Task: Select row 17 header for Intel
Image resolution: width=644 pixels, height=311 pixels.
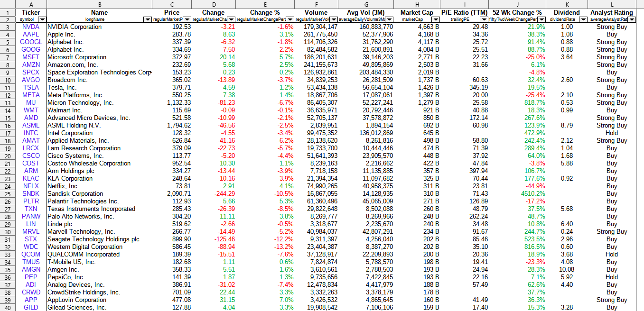Action: [x=8, y=133]
